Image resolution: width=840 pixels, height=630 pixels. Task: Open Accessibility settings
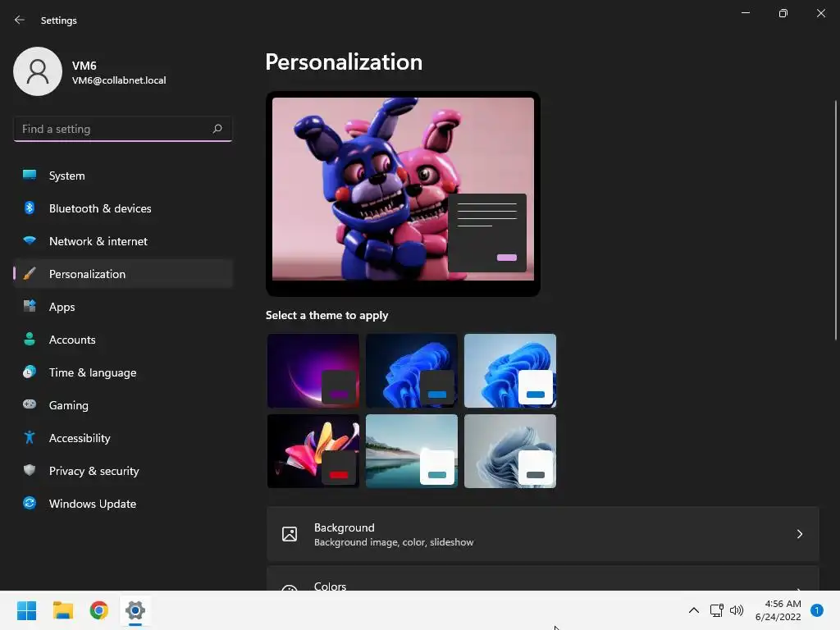[123, 438]
